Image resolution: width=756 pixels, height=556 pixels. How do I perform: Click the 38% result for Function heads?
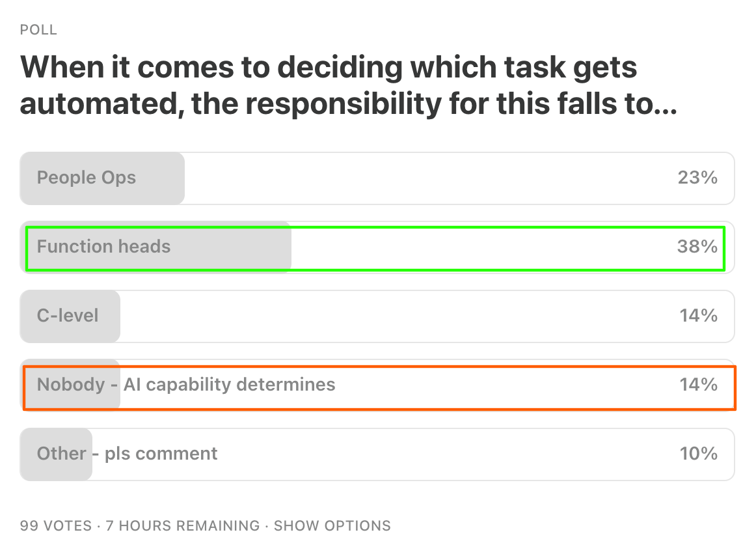(x=697, y=247)
